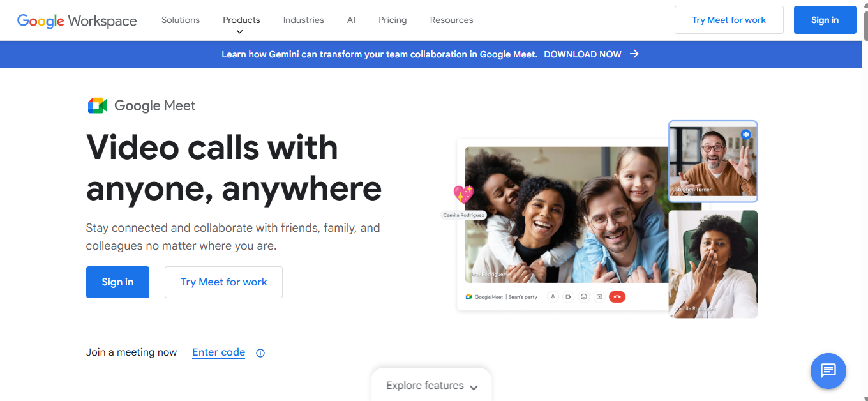Click the Enter code link
This screenshot has height=401, width=868.
(x=219, y=352)
